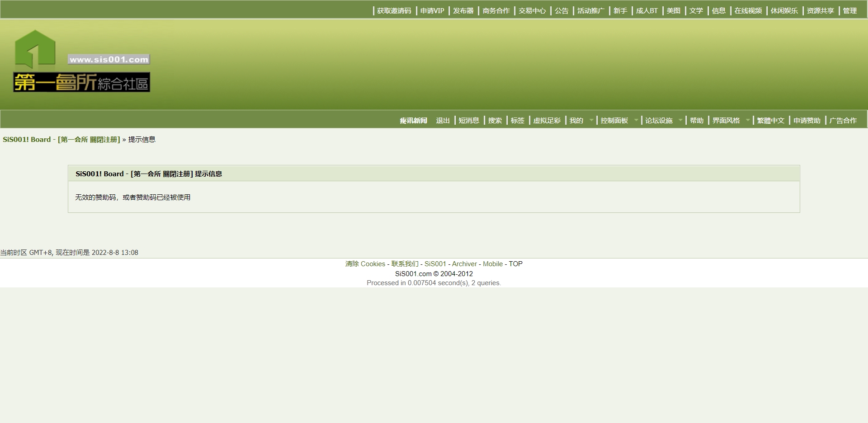Open 我的 menu label
Screen dimensions: 868x423
(576, 121)
